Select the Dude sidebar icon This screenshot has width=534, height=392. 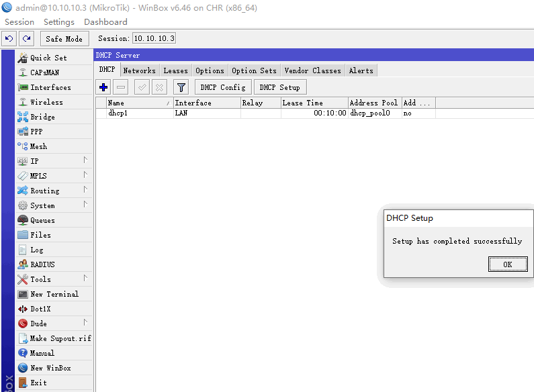22,324
